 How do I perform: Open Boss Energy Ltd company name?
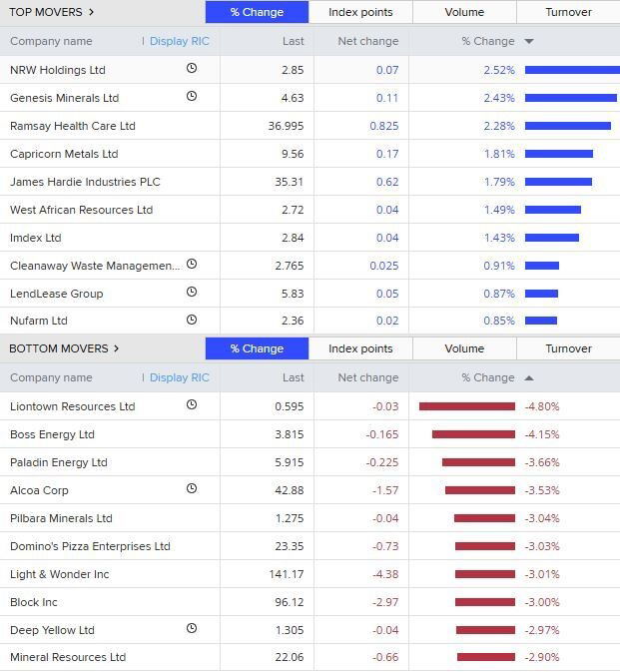(52, 434)
